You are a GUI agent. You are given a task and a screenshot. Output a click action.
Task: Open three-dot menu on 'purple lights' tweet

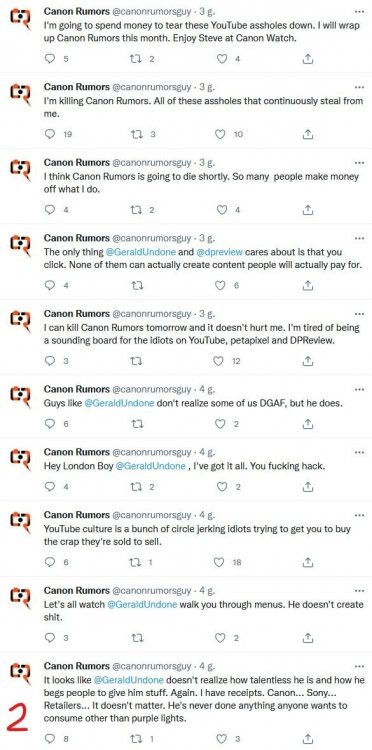(359, 666)
